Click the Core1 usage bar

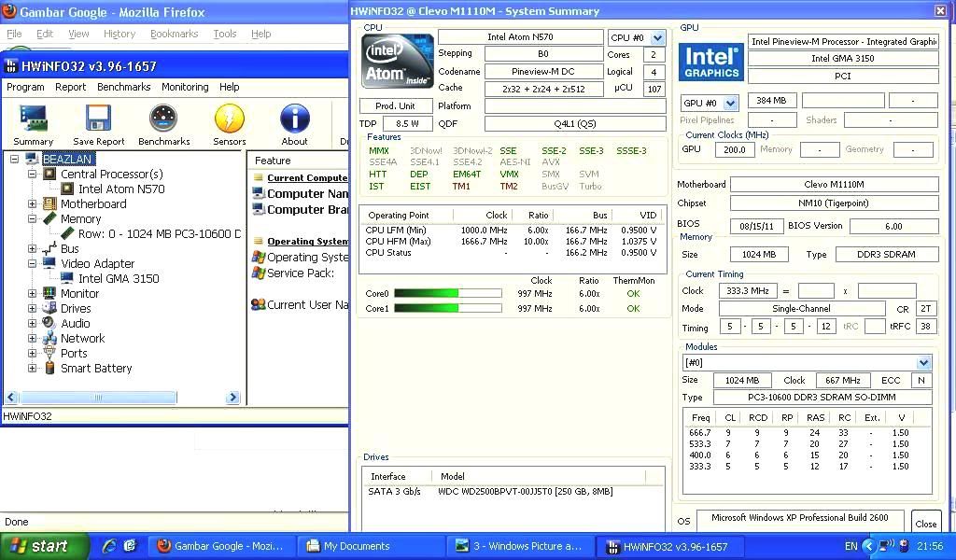coord(448,308)
